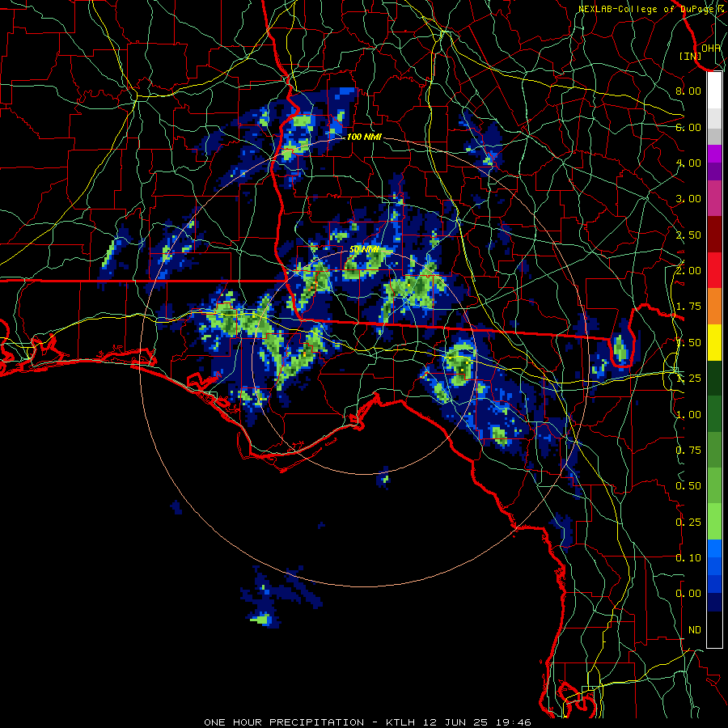Select the bright red swatch near 2.00
Viewport: 728px width, 728px height.
714,270
